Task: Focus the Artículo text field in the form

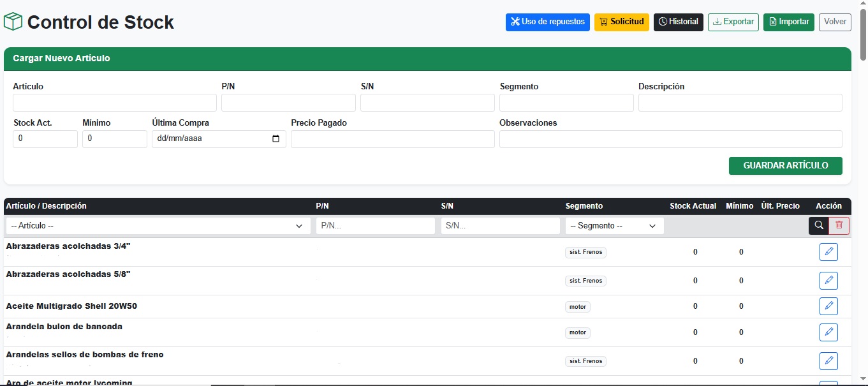Action: point(115,103)
